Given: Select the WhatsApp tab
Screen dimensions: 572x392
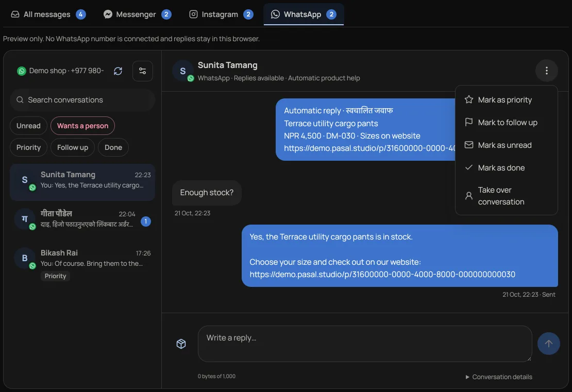Looking at the screenshot, I should [x=304, y=14].
